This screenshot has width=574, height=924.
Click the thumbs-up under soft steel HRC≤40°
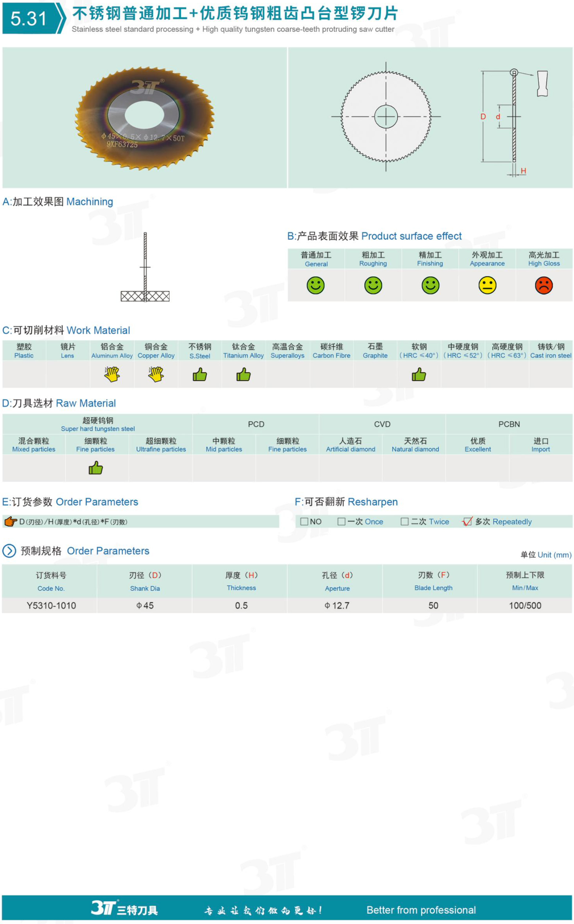[x=419, y=374]
